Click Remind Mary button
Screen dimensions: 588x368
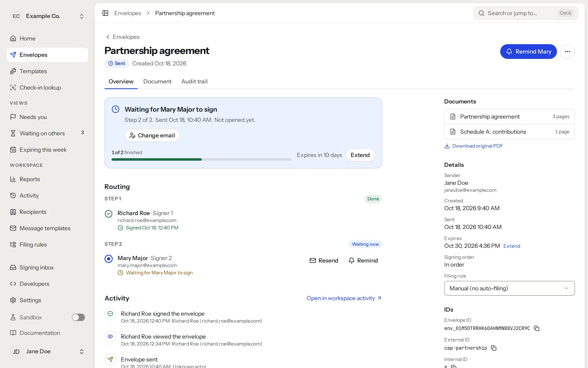(x=528, y=52)
